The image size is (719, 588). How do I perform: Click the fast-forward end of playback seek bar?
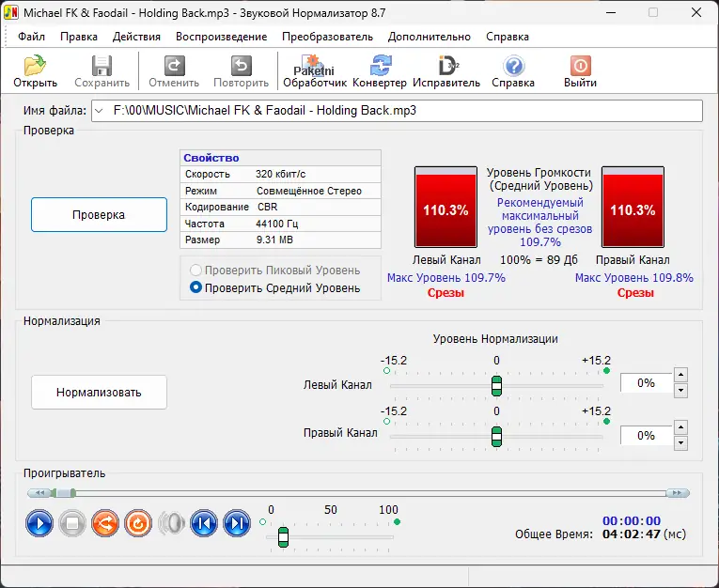tap(677, 492)
